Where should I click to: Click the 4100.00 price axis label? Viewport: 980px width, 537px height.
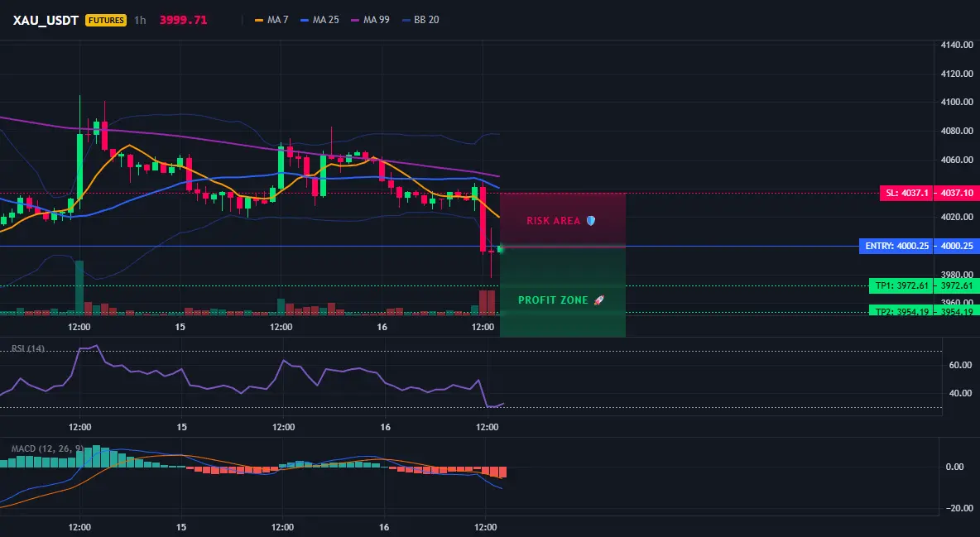pos(957,102)
